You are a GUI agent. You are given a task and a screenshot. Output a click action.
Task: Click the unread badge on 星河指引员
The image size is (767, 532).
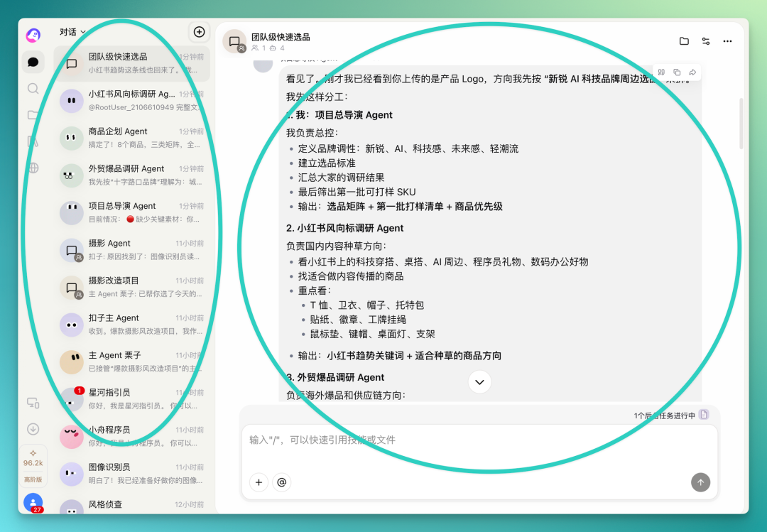(80, 391)
